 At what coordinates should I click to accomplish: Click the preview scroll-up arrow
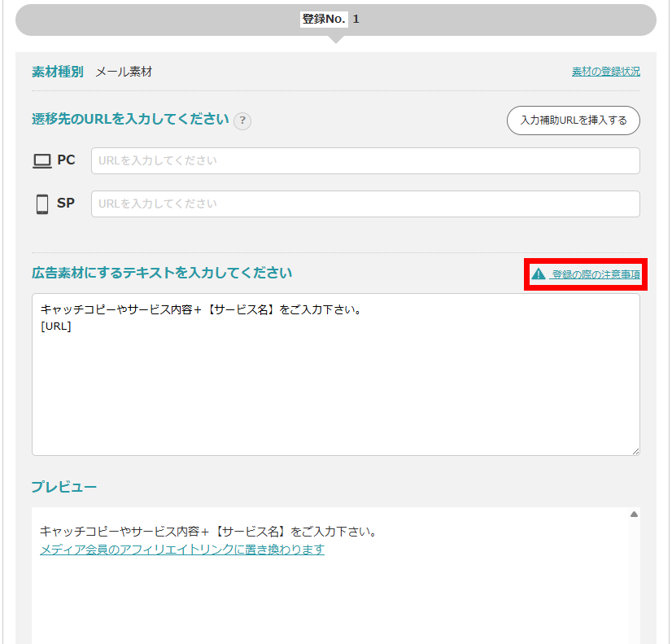(x=633, y=515)
